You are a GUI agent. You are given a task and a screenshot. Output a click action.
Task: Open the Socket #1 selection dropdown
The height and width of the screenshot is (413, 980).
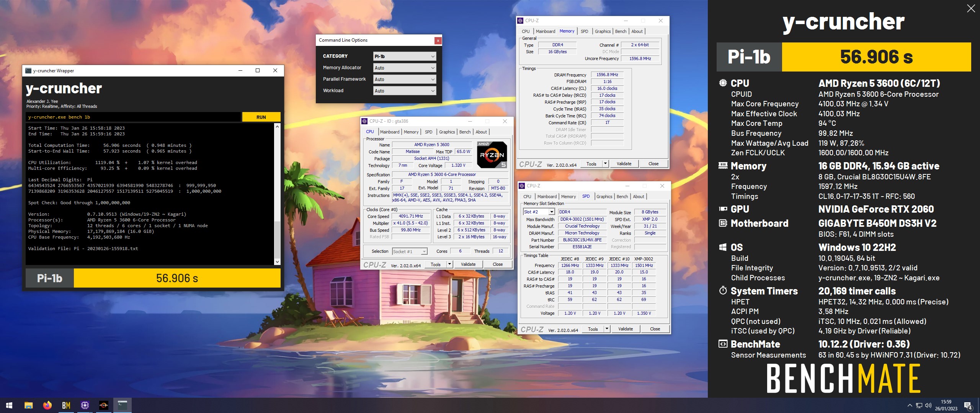(410, 251)
